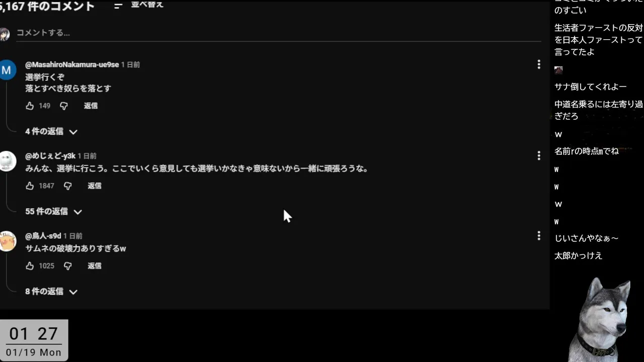Open options menu for @めじぇど-y3k's comment
The height and width of the screenshot is (362, 644).
tap(539, 156)
